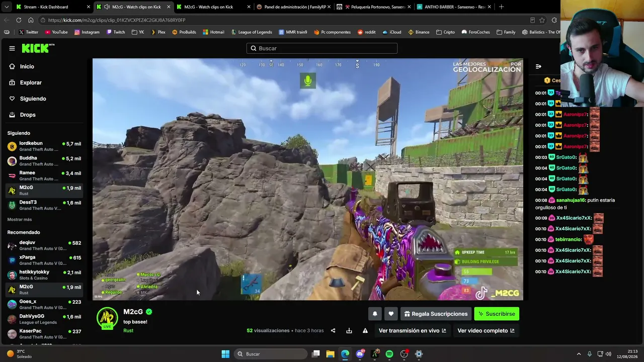Open the ProBuilds bookmark
This screenshot has height=362, width=644.
[184, 32]
